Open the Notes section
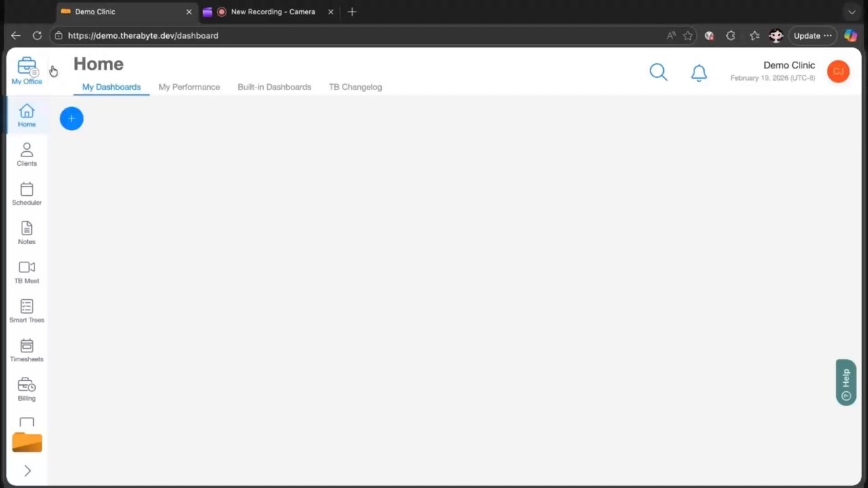868x488 pixels. coord(26,233)
